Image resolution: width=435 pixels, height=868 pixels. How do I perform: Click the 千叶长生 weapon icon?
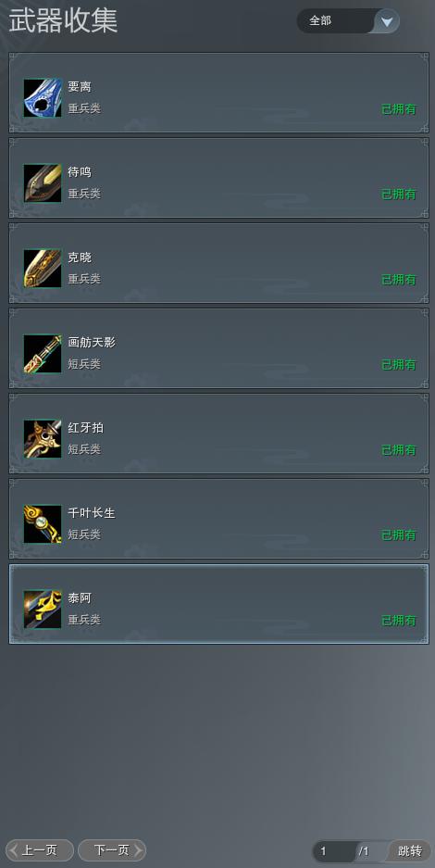point(43,523)
